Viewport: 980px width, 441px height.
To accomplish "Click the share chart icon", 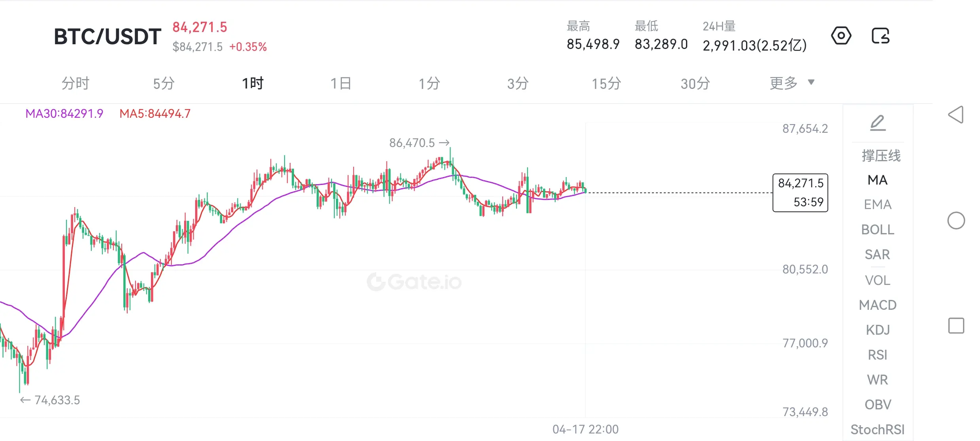I will coord(880,36).
